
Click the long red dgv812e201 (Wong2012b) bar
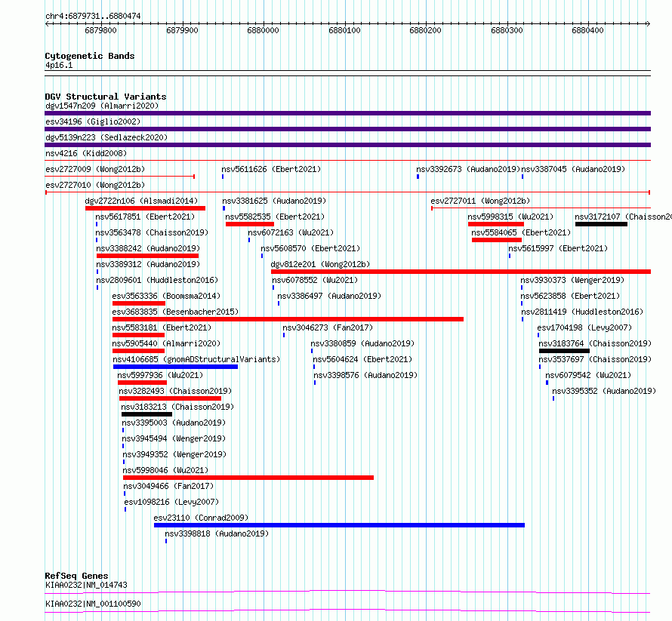pyautogui.click(x=461, y=272)
